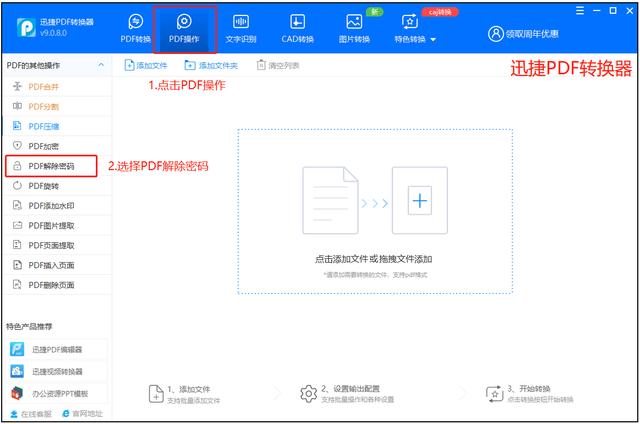Select PDF合并 in the sidebar
The image size is (640, 424).
point(57,87)
